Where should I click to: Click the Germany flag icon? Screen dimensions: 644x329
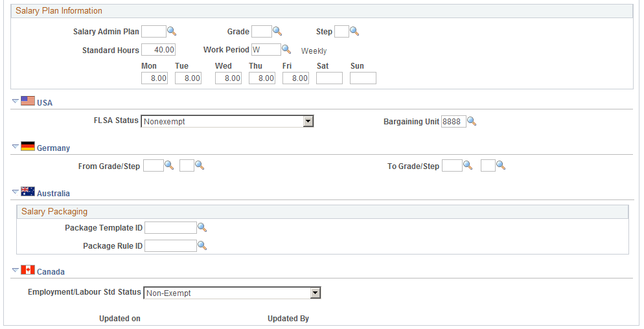click(28, 146)
